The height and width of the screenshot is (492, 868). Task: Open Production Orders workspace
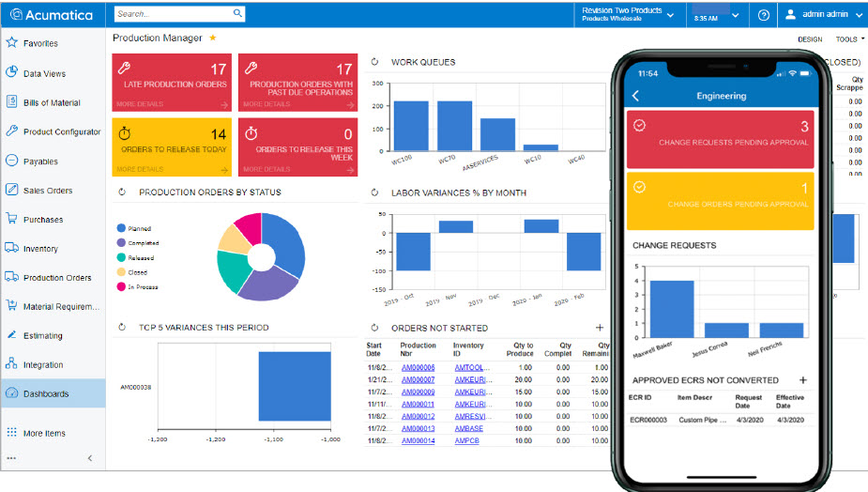coord(48,278)
